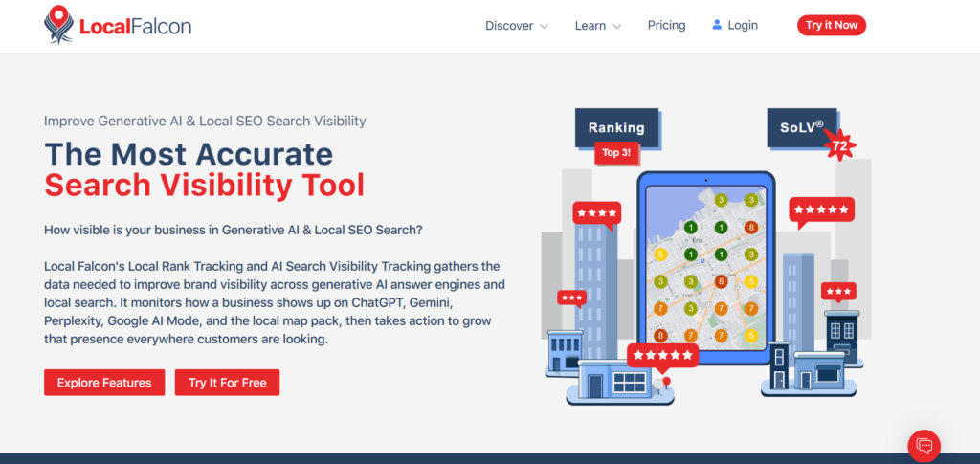Open the Discover menu

(x=517, y=26)
